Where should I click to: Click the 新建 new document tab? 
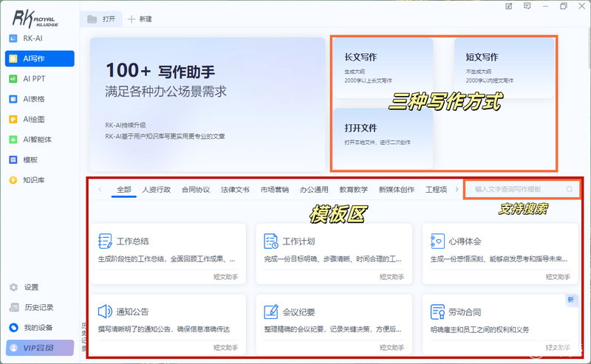pos(140,19)
